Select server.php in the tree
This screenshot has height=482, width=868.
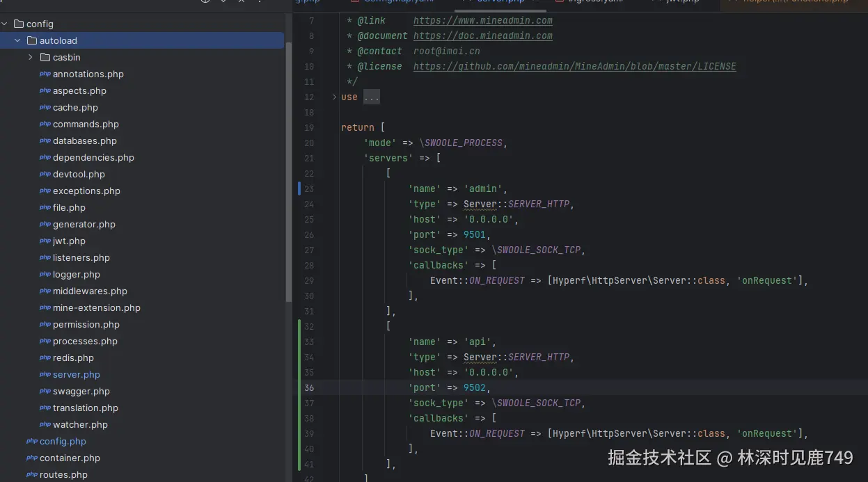(x=77, y=374)
